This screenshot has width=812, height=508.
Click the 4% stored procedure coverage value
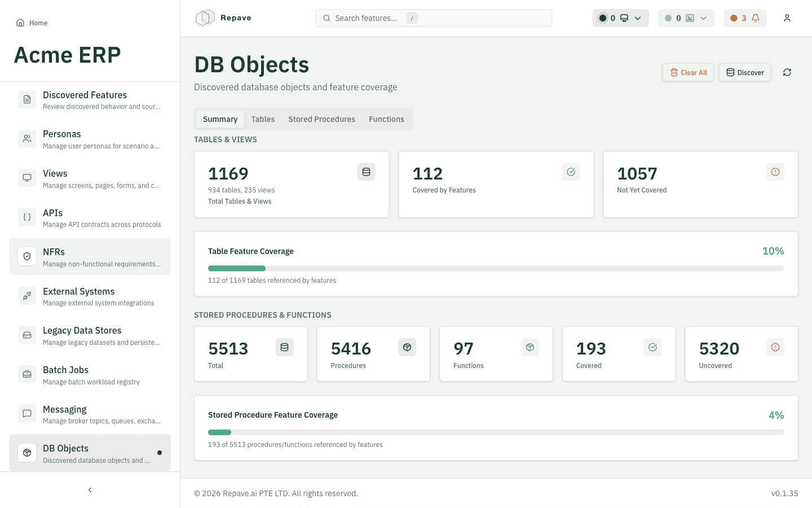pos(776,415)
